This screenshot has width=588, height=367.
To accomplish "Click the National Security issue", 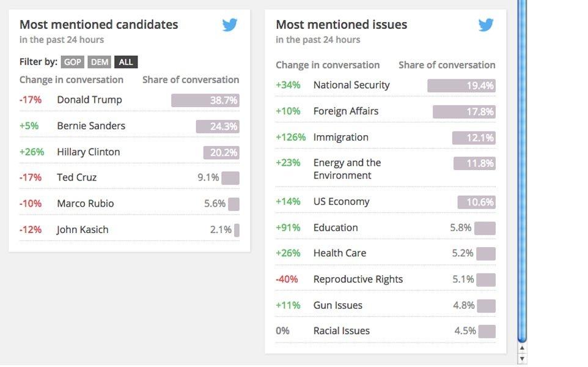I will point(351,85).
